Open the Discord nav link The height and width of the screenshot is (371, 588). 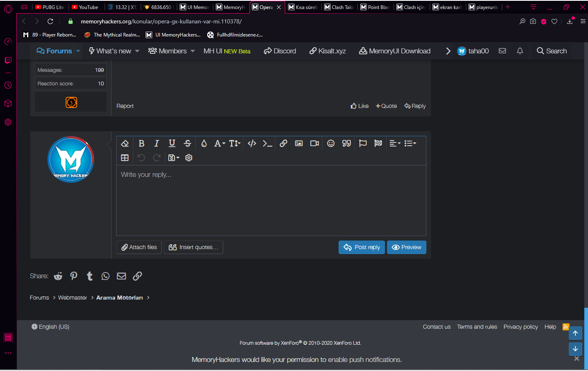(280, 51)
